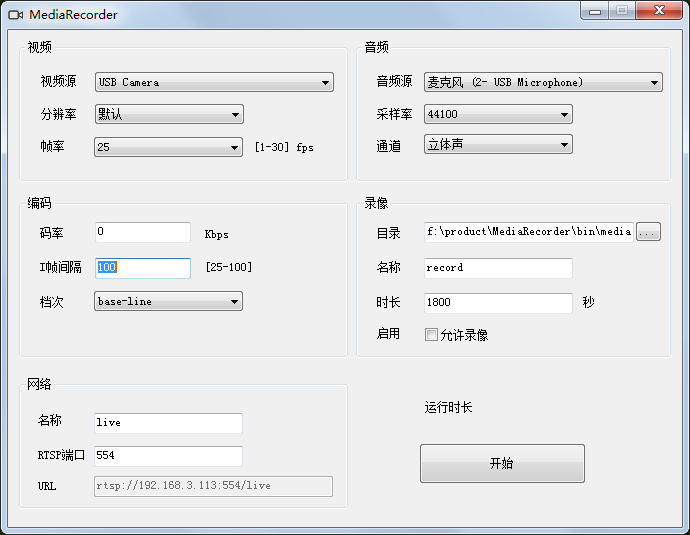This screenshot has height=535, width=690.
Task: Enable the 允许录像 checkbox
Action: pos(431,335)
